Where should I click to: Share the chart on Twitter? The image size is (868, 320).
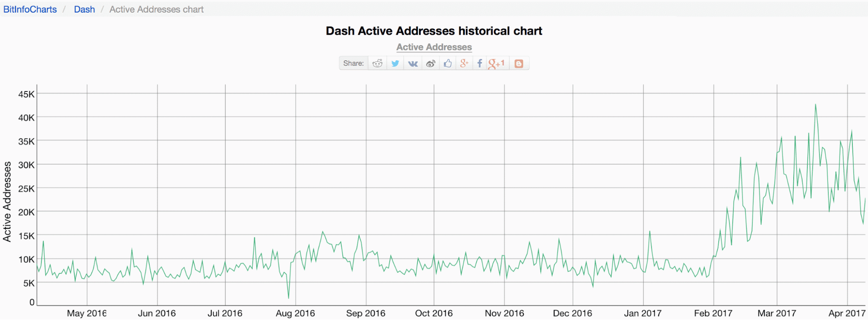click(x=395, y=63)
